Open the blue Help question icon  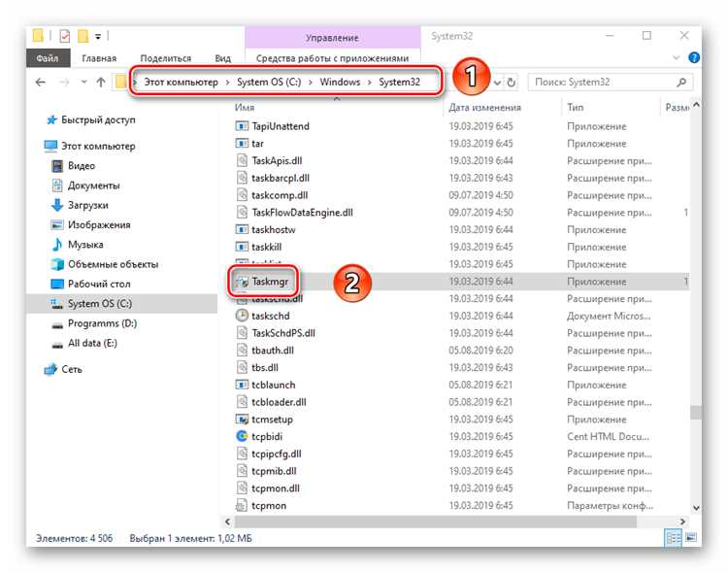[694, 57]
